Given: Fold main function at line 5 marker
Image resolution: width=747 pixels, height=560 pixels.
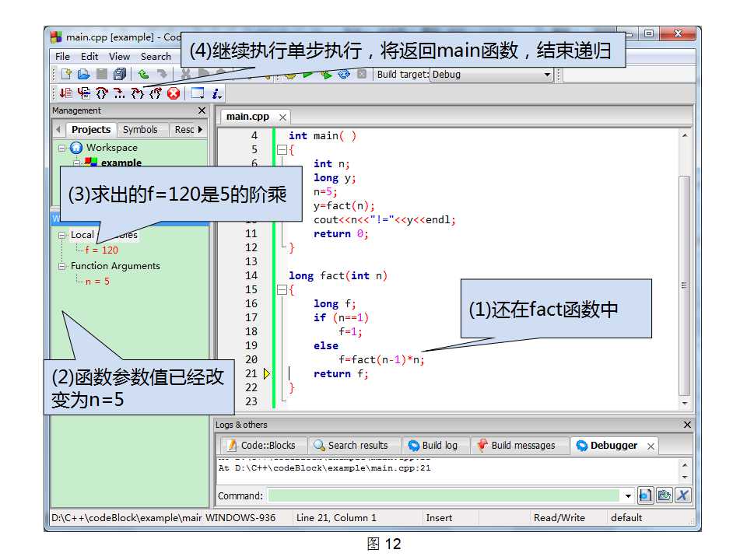Looking at the screenshot, I should (x=282, y=150).
